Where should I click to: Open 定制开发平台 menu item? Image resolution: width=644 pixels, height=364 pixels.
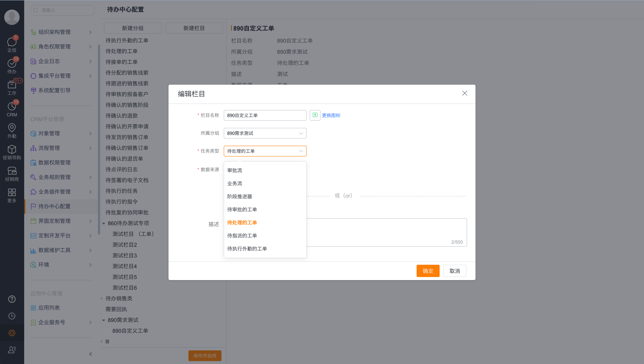click(61, 236)
